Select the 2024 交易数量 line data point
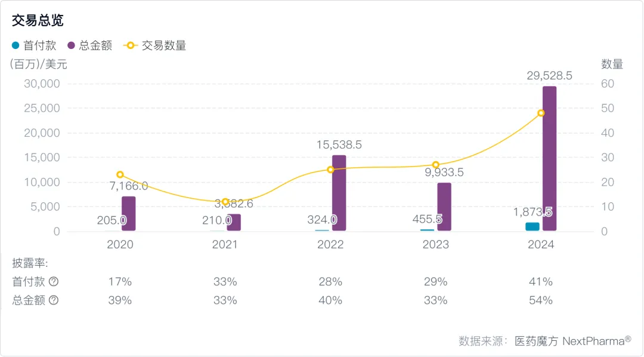The image size is (644, 357). (541, 113)
